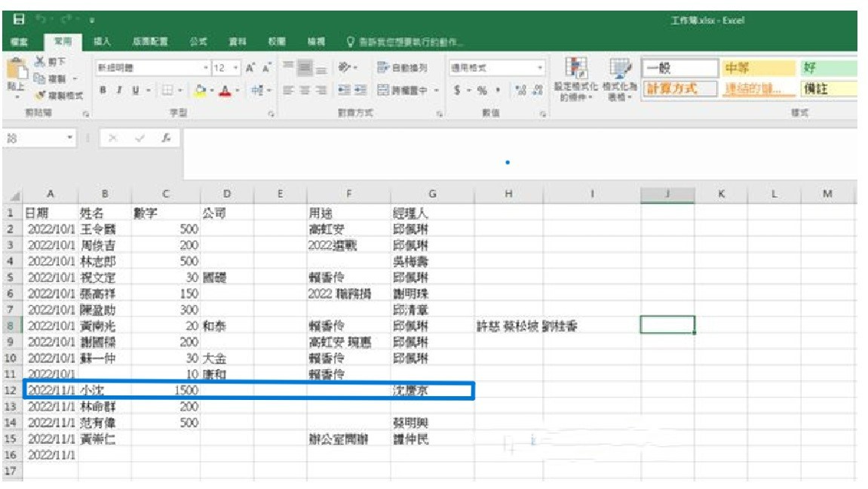Apply the 計算方式 cell style
Viewport: 868px width, 489px height.
coord(671,89)
